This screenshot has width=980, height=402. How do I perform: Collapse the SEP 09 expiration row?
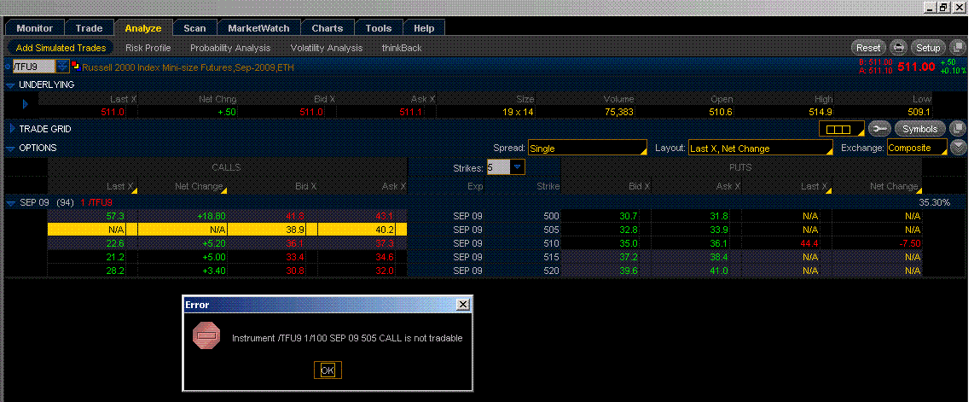[x=10, y=202]
